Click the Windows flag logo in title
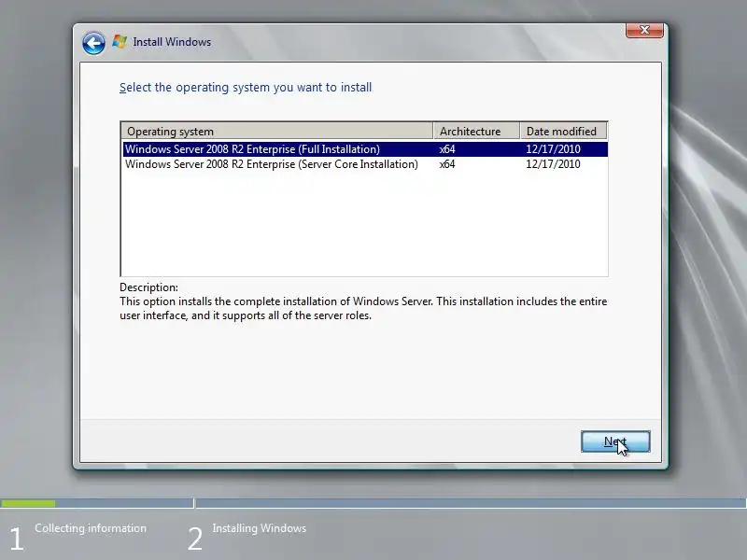 tap(120, 41)
